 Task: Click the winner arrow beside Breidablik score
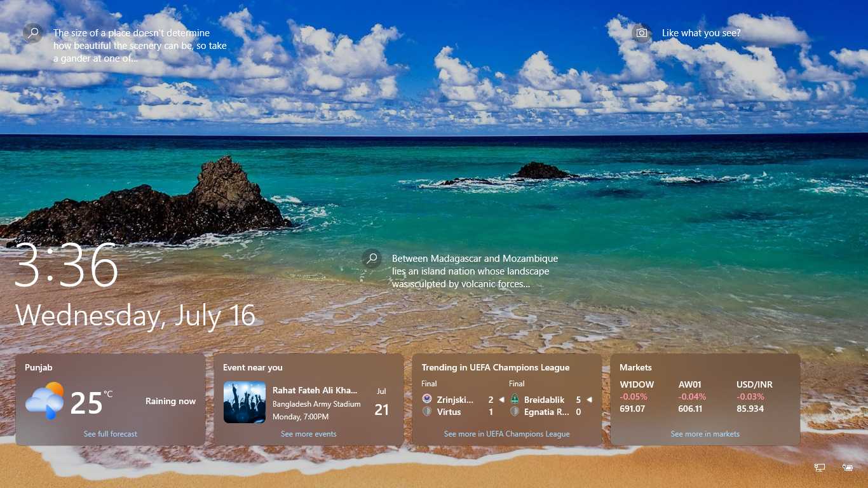589,400
